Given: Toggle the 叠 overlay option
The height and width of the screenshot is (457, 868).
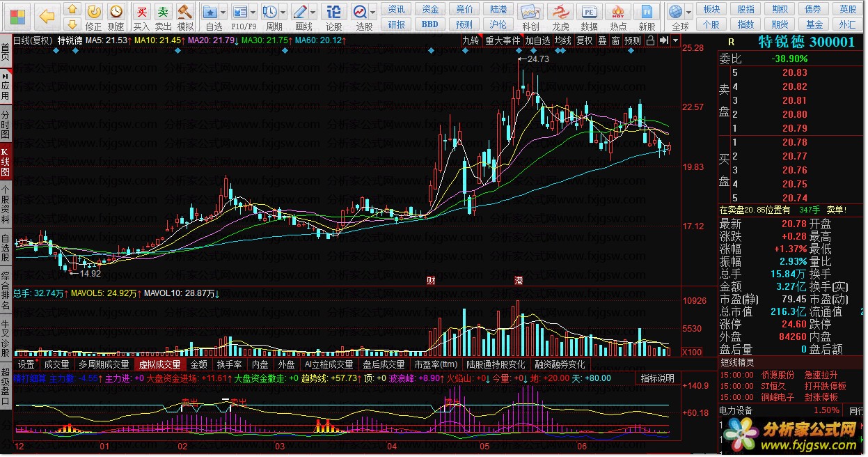Looking at the screenshot, I should 602,40.
